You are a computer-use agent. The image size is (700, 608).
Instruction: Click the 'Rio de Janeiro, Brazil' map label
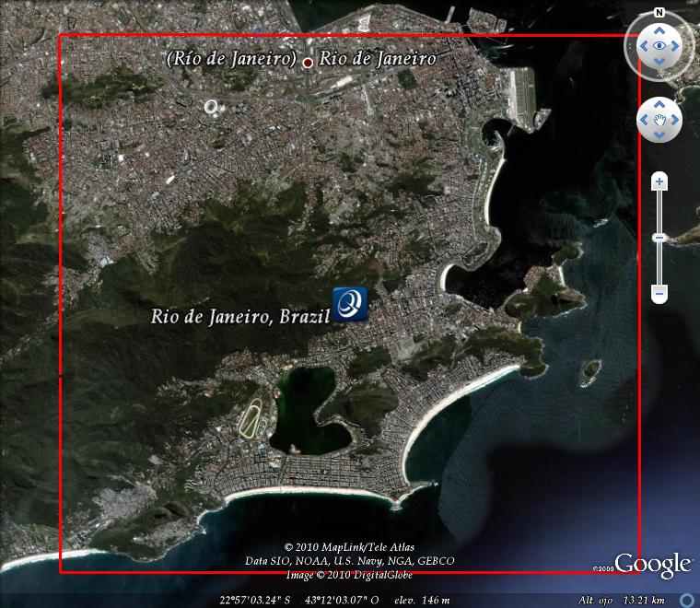(240, 316)
